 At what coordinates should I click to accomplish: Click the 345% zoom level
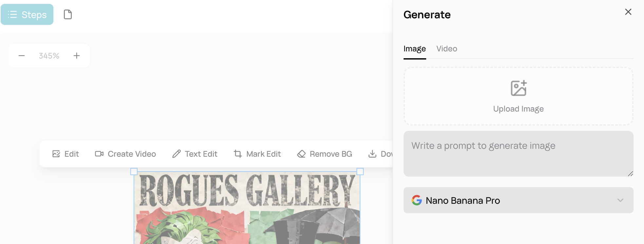[x=49, y=56]
